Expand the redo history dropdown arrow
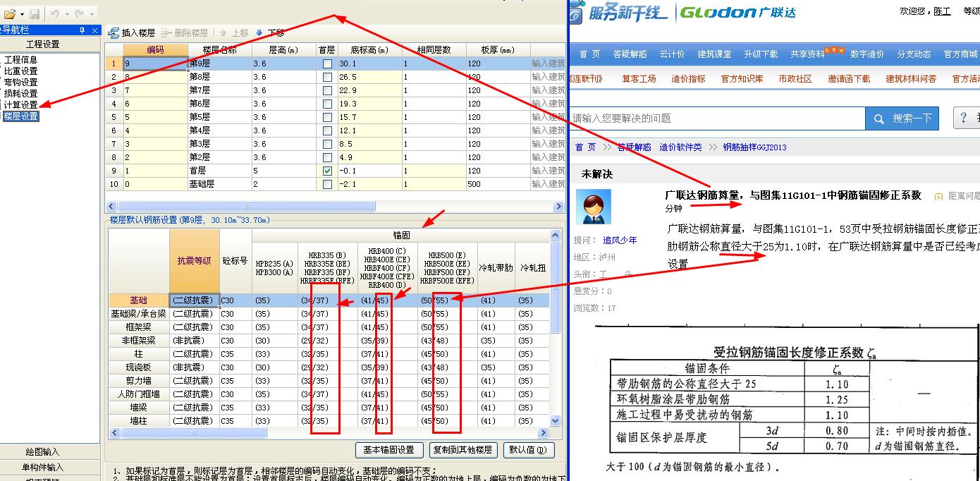This screenshot has width=980, height=481. coord(91,14)
